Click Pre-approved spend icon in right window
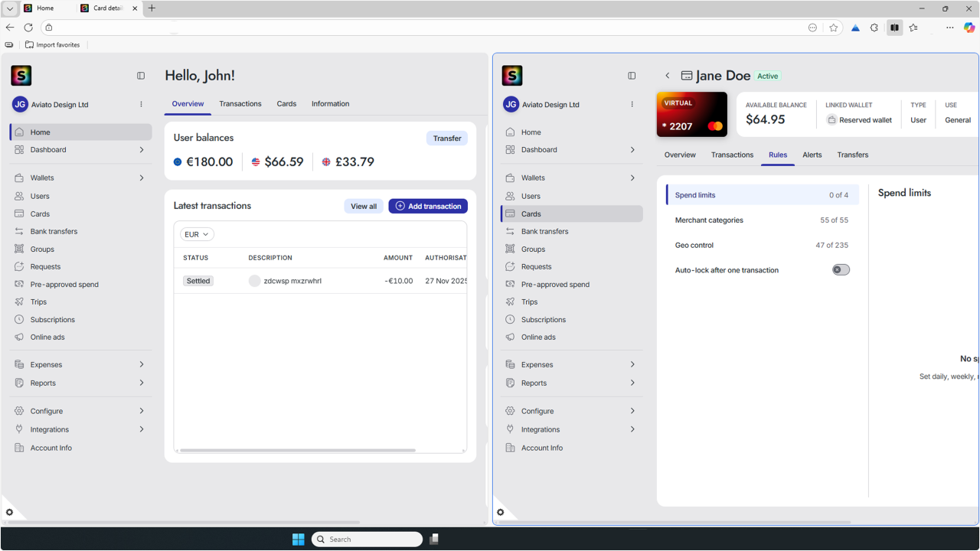The height and width of the screenshot is (551, 980). pyautogui.click(x=510, y=284)
